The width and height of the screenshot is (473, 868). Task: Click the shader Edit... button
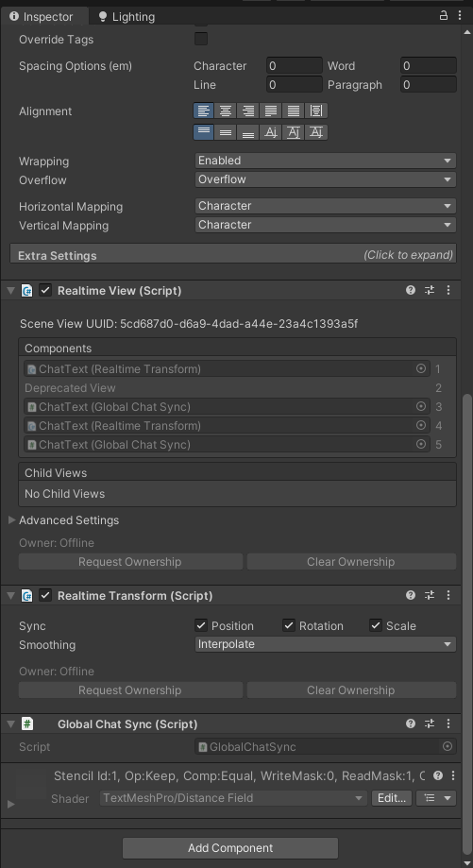(x=392, y=798)
